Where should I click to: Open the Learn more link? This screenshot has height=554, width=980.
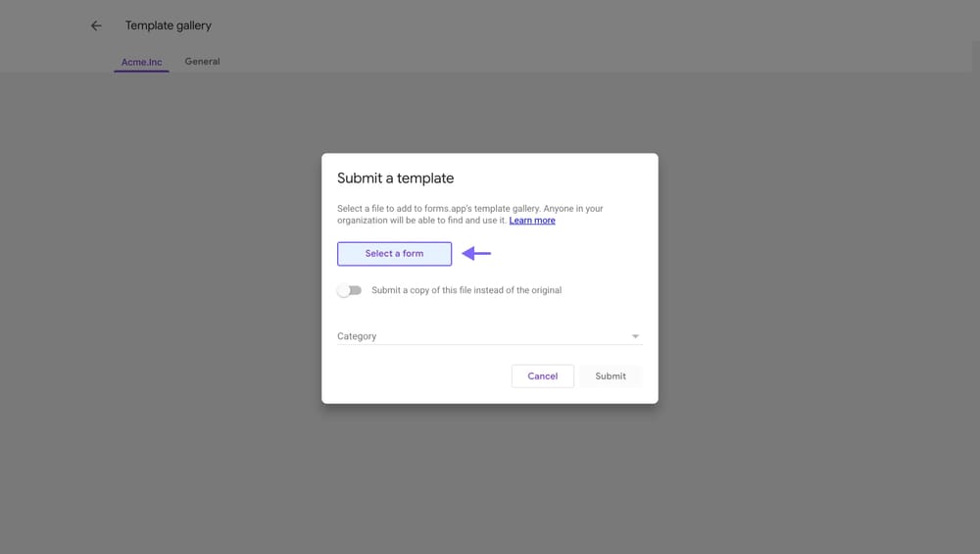pos(532,221)
